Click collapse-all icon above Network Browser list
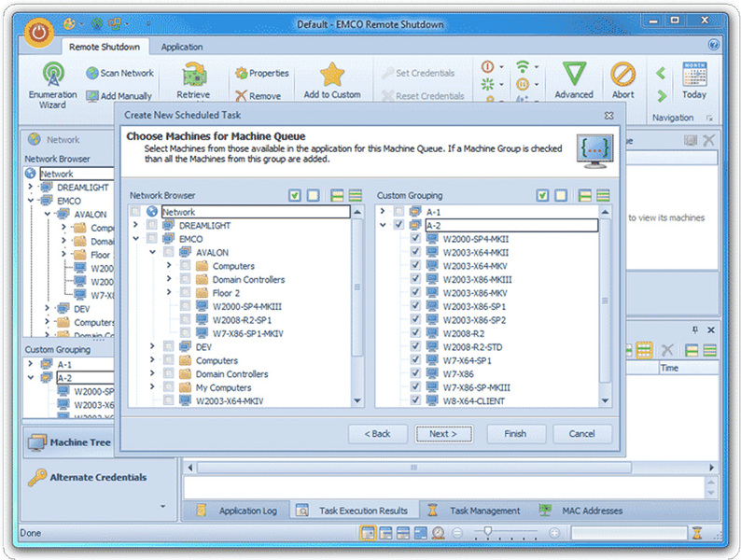741x560 pixels. 355,195
